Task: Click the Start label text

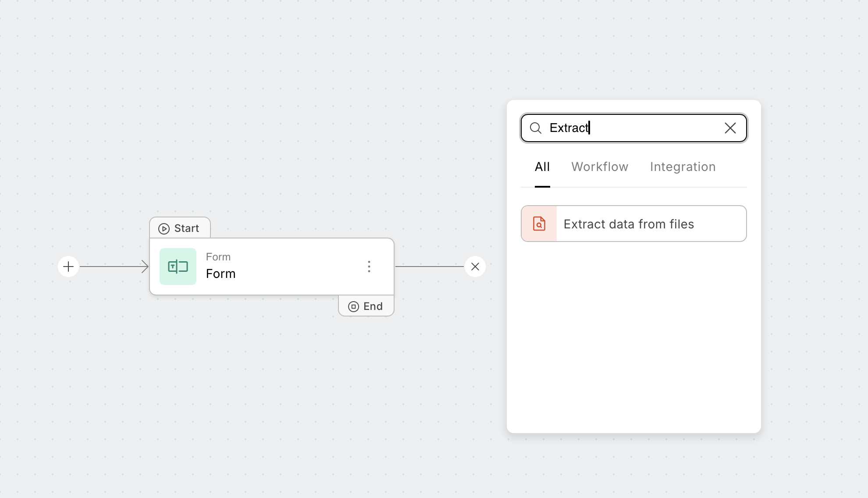Action: tap(187, 228)
